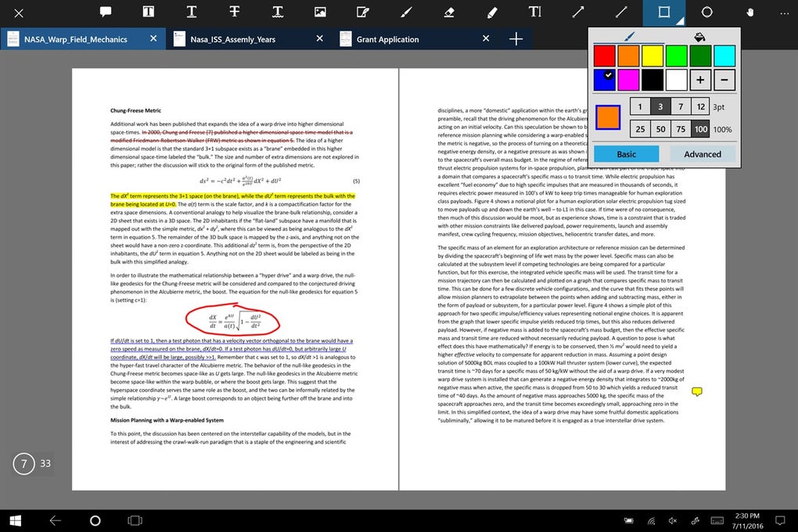Open a new document with the plus button

515,38
